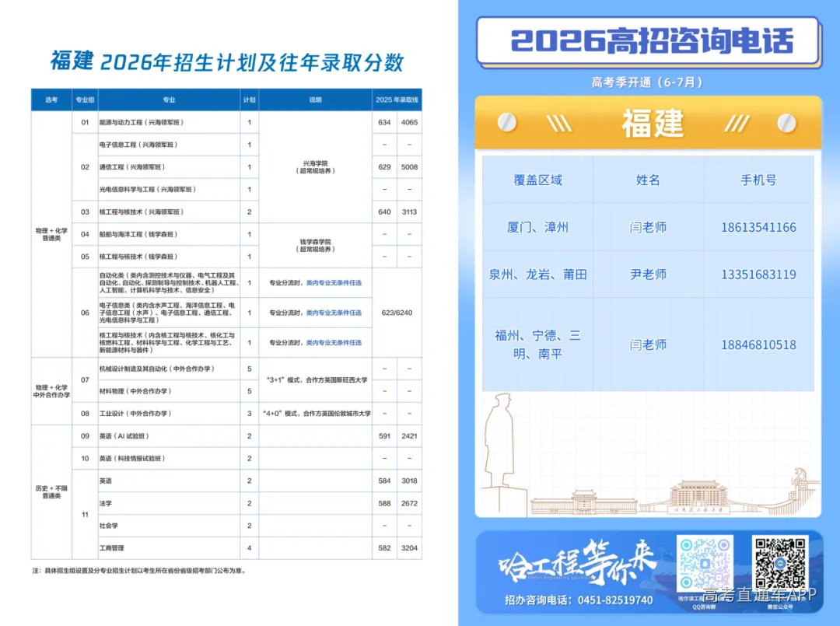This screenshot has width=840, height=626.
Task: Click the 历史+不限 普通类 category cell
Action: (x=51, y=492)
